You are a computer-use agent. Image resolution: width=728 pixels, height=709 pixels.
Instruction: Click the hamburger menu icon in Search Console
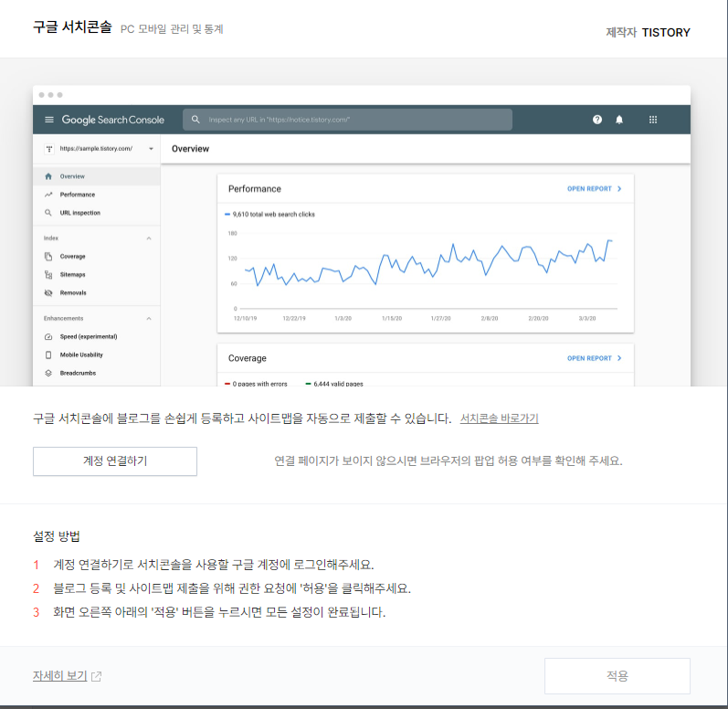(x=49, y=120)
